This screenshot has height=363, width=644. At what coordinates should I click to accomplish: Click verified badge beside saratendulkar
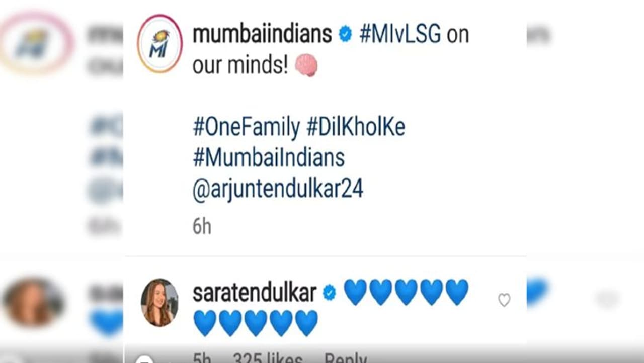point(330,293)
